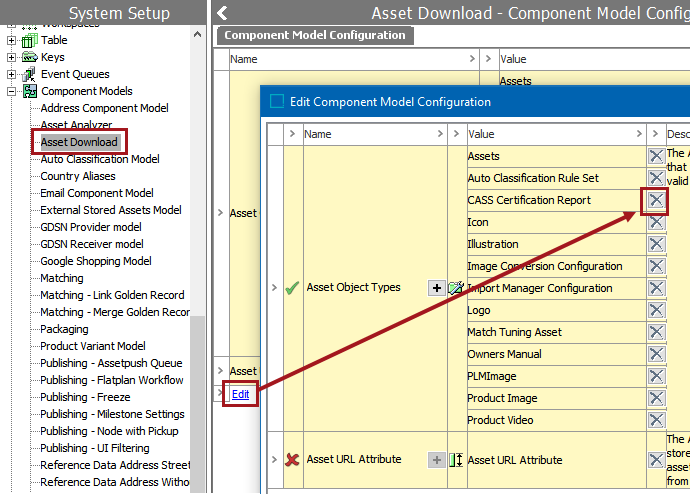
Task: Click plus button for Asset URL Attribute
Action: pyautogui.click(x=437, y=460)
